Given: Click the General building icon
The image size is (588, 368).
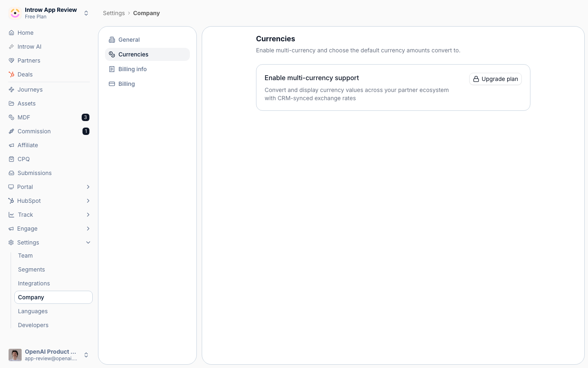Looking at the screenshot, I should [112, 40].
